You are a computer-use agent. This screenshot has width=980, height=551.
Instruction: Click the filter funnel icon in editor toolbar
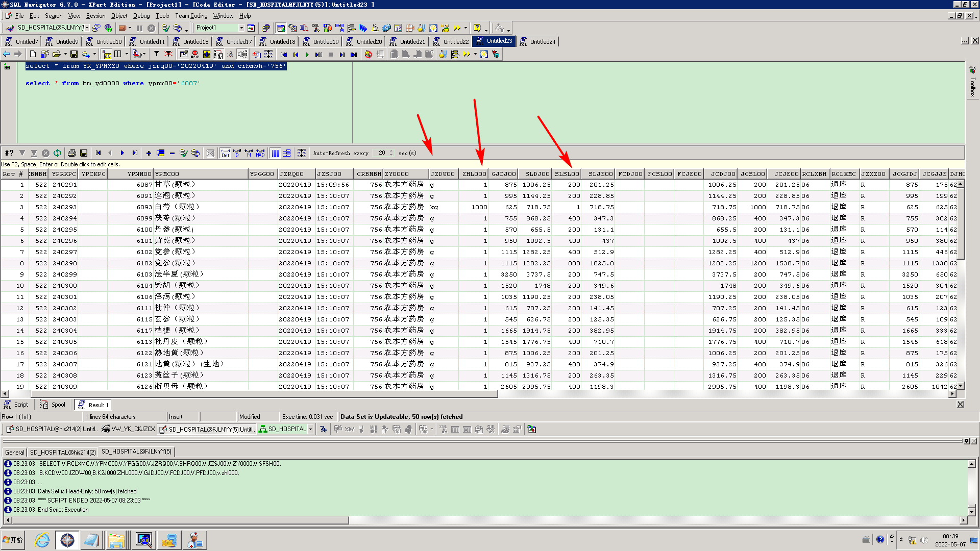pos(157,54)
